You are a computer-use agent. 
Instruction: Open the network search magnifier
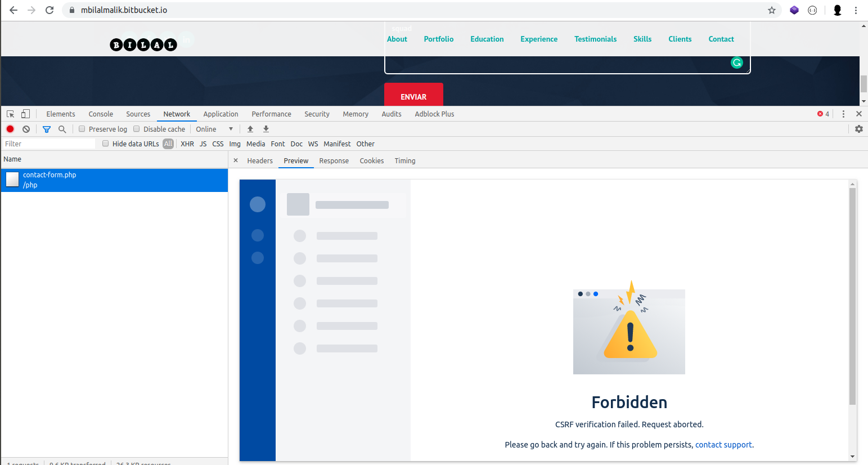point(62,129)
